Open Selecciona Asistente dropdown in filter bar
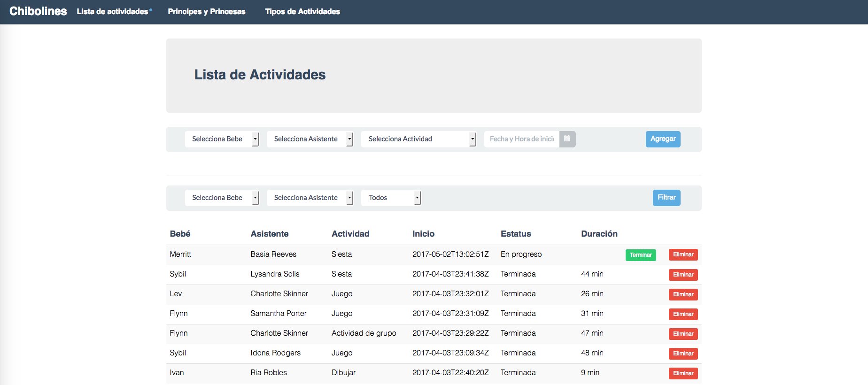 (310, 198)
